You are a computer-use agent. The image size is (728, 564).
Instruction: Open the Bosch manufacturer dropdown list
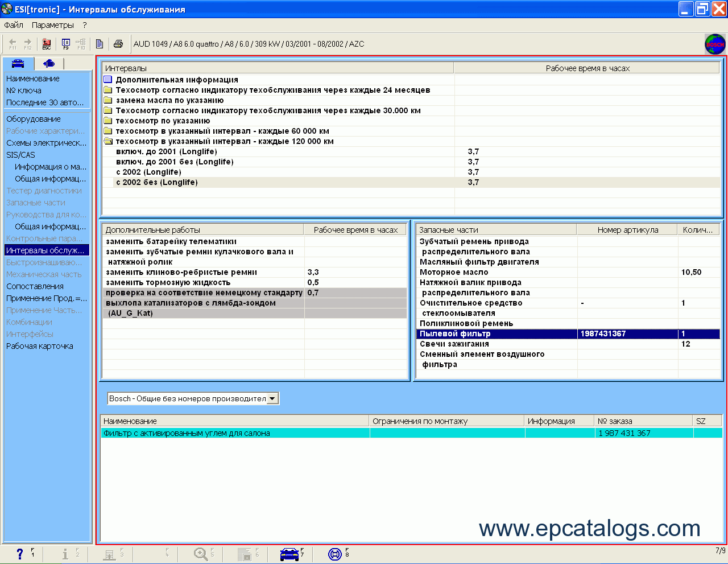pyautogui.click(x=273, y=398)
